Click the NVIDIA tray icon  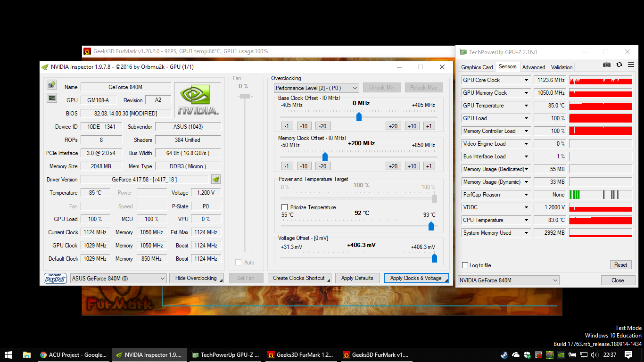(x=561, y=355)
